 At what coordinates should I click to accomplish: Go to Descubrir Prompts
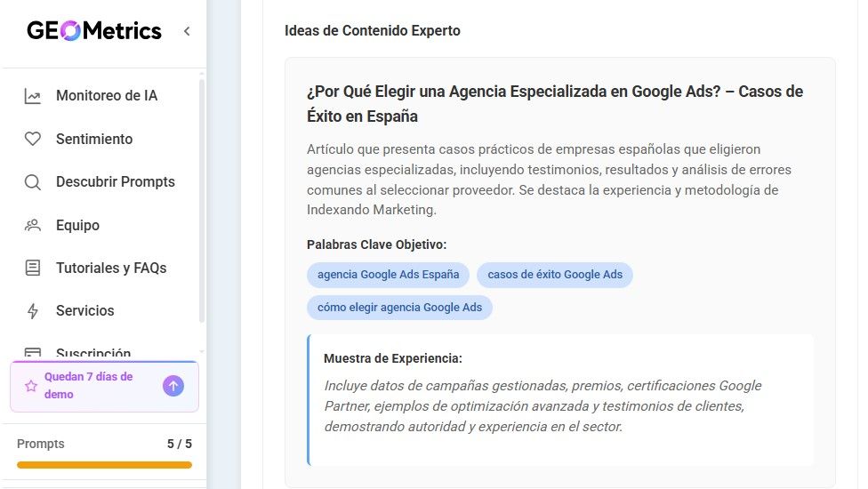[115, 182]
